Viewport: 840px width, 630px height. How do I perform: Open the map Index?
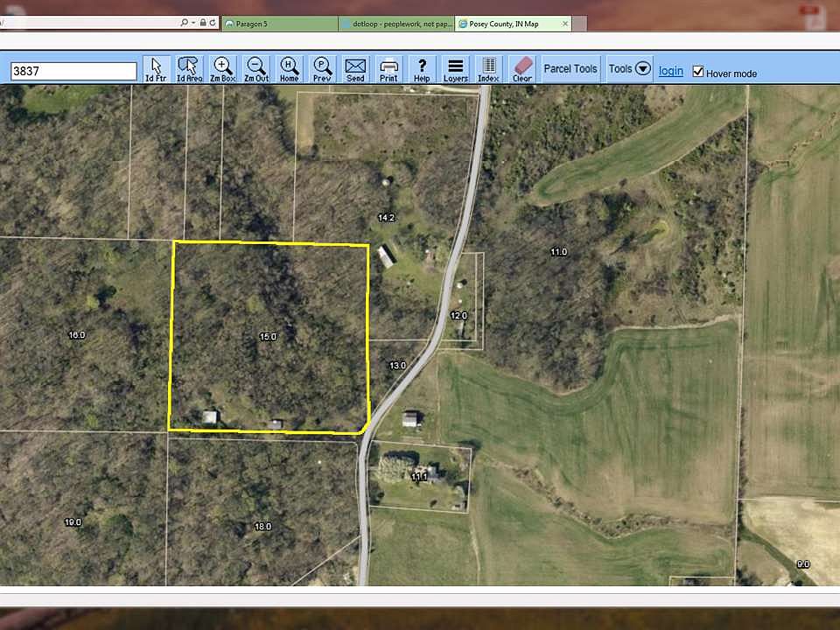[x=488, y=69]
